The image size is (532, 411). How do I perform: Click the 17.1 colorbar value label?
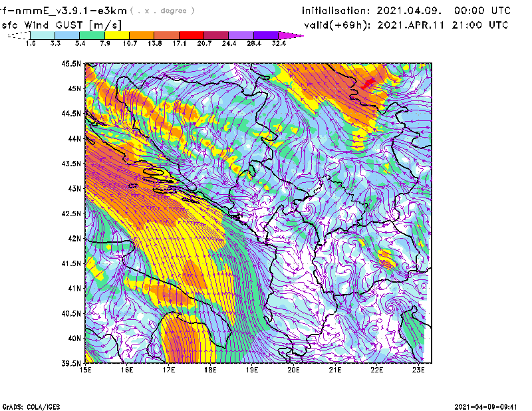pos(180,43)
